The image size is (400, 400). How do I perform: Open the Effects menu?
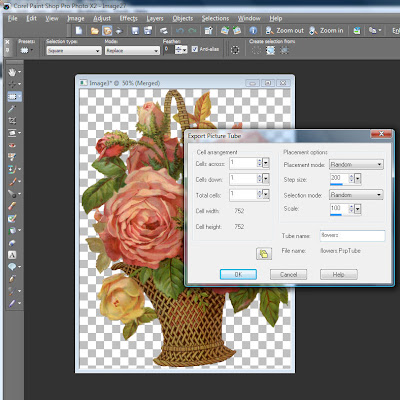(128, 18)
